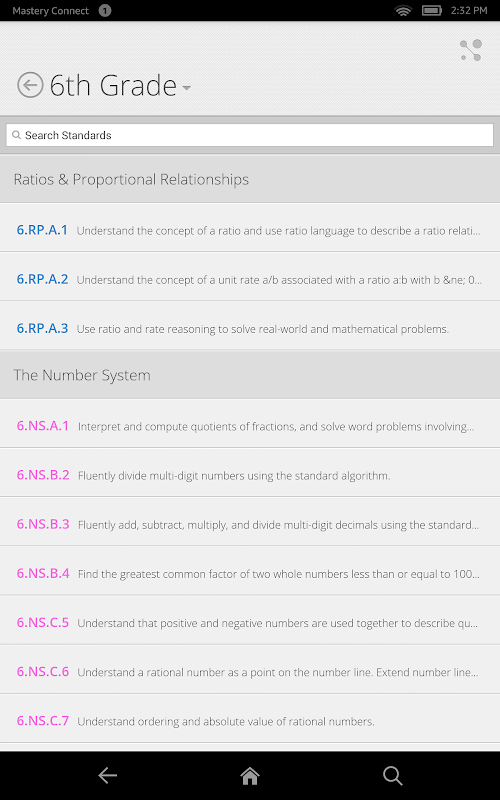Go to home via bottom bar icon
Image resolution: width=500 pixels, height=800 pixels.
(250, 776)
